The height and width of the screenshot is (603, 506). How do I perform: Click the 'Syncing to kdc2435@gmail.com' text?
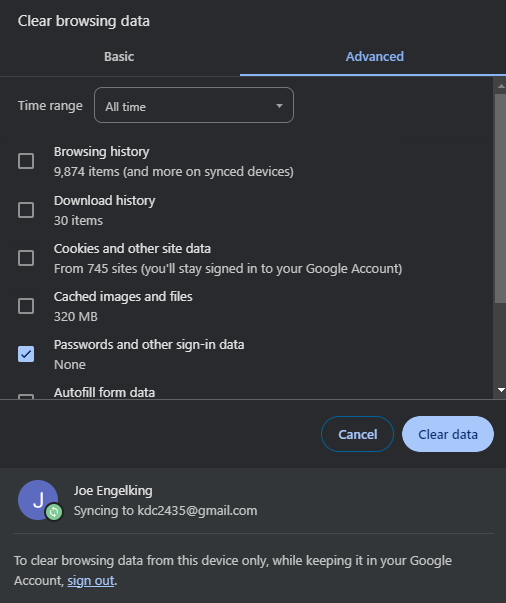165,511
